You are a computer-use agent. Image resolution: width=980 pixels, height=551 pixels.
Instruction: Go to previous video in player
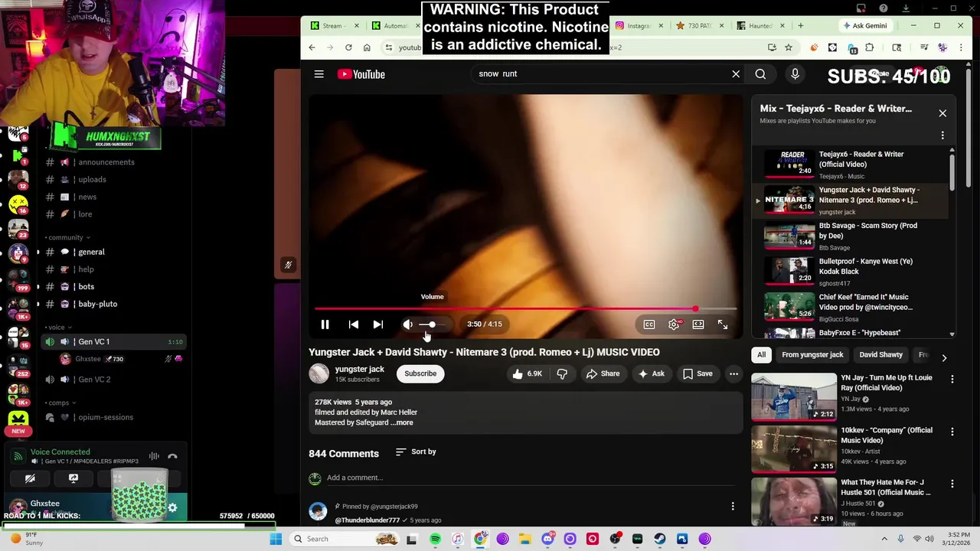click(x=353, y=324)
